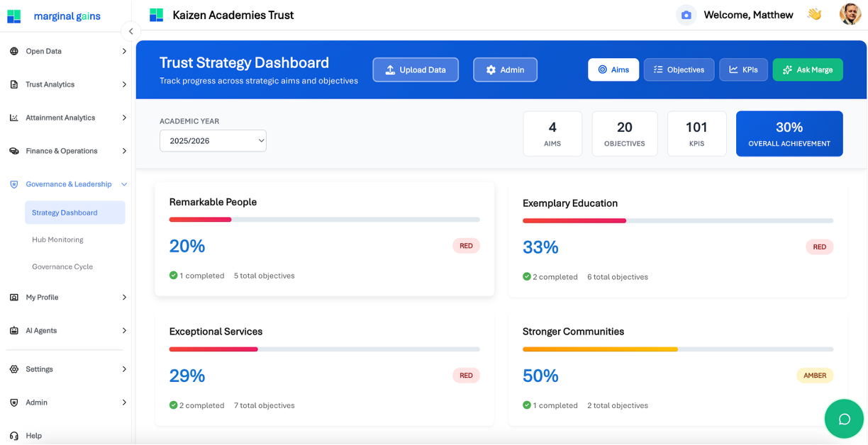Click the Stronger Communities amber progress bar
Viewport: 868px width, 445px height.
pos(599,349)
